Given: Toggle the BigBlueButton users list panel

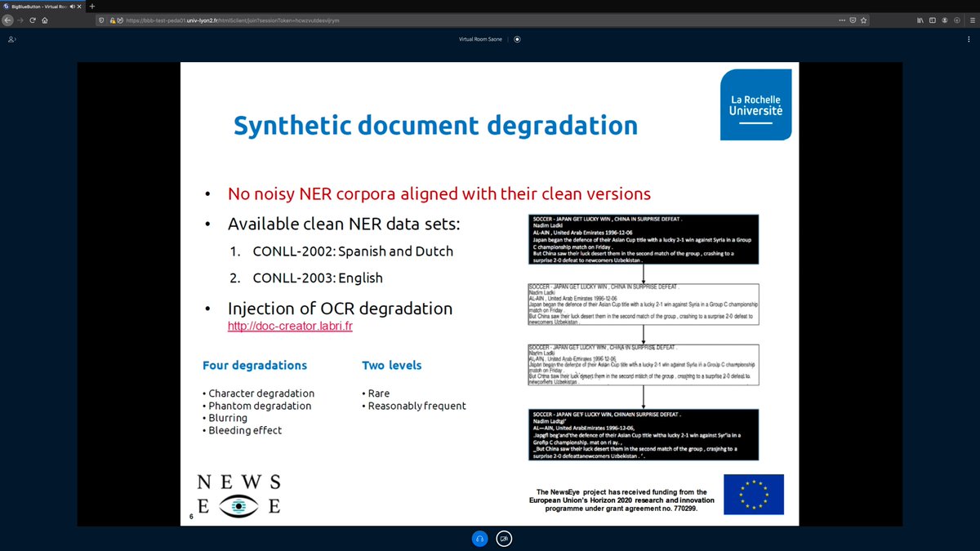Looking at the screenshot, I should point(11,38).
